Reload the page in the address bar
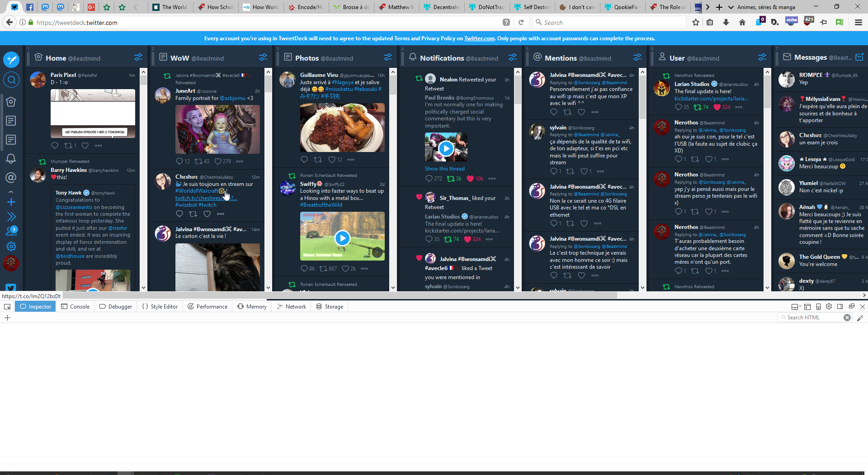868x475 pixels. (521, 22)
